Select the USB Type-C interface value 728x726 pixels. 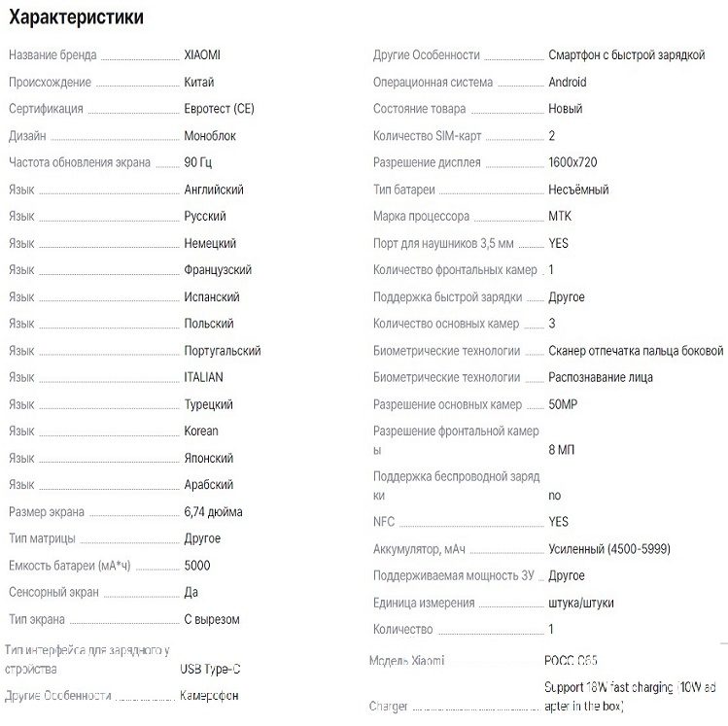click(x=210, y=669)
